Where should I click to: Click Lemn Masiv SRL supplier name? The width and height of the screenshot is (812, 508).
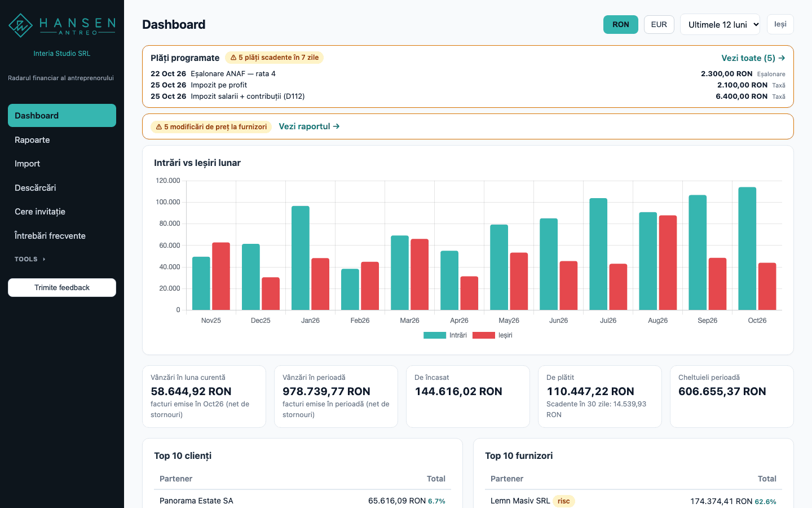pos(520,501)
